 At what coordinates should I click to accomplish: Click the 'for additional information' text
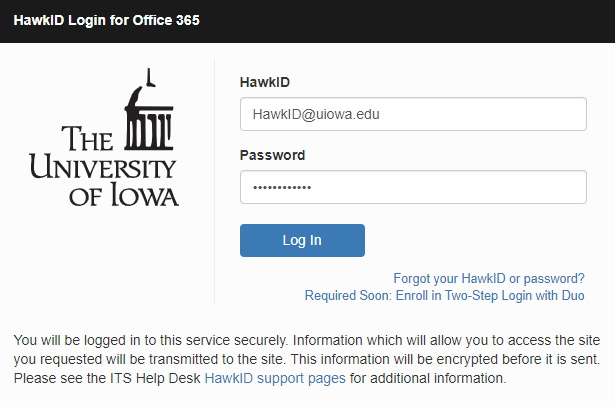tap(428, 379)
